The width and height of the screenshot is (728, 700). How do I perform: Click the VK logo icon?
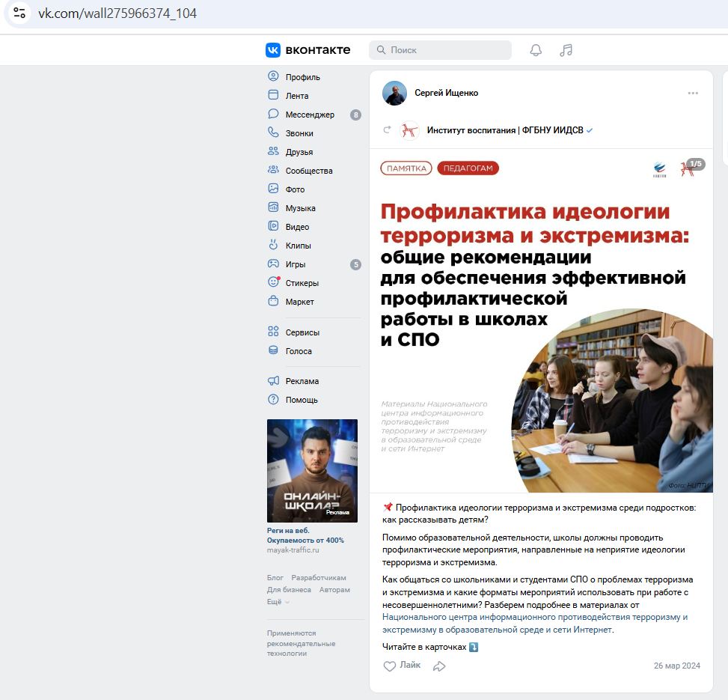273,49
